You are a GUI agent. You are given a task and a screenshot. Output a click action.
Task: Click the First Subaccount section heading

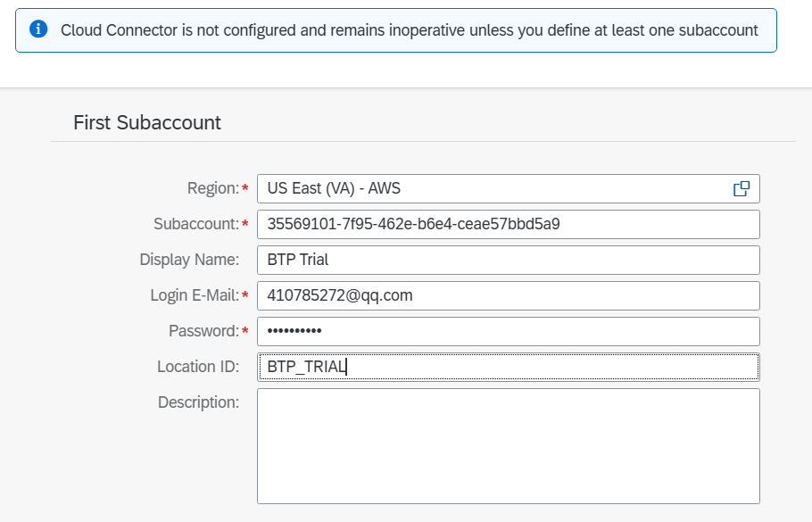147,122
